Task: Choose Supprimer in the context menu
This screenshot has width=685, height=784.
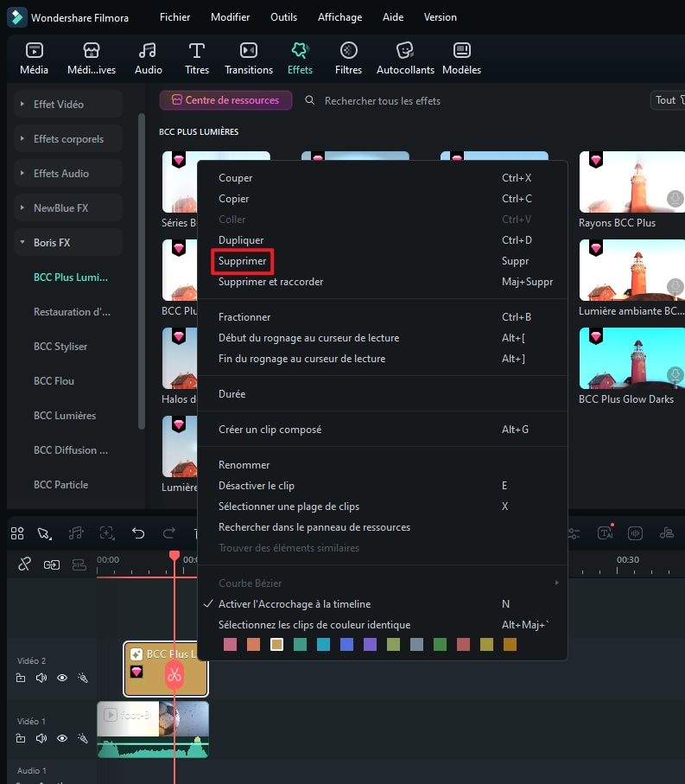Action: pyautogui.click(x=243, y=261)
